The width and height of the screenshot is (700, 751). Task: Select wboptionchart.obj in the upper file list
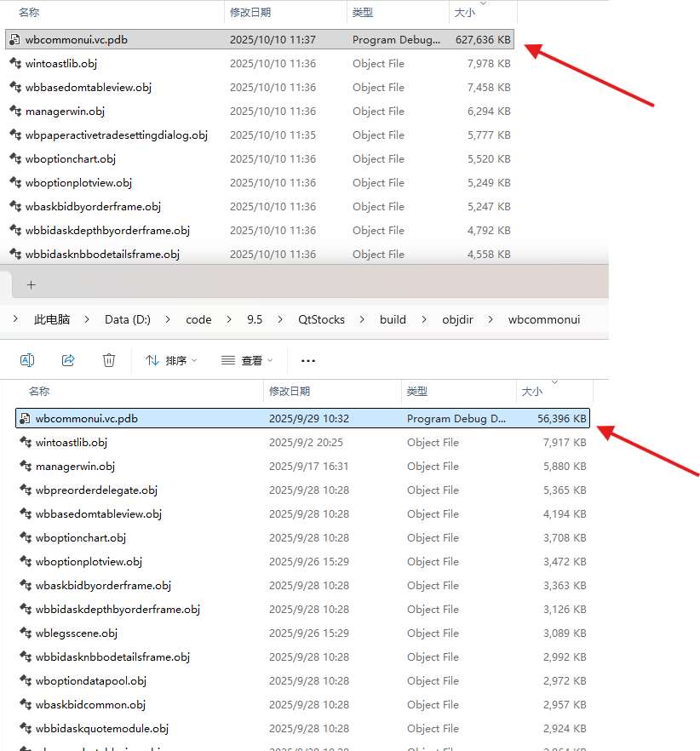pyautogui.click(x=71, y=159)
